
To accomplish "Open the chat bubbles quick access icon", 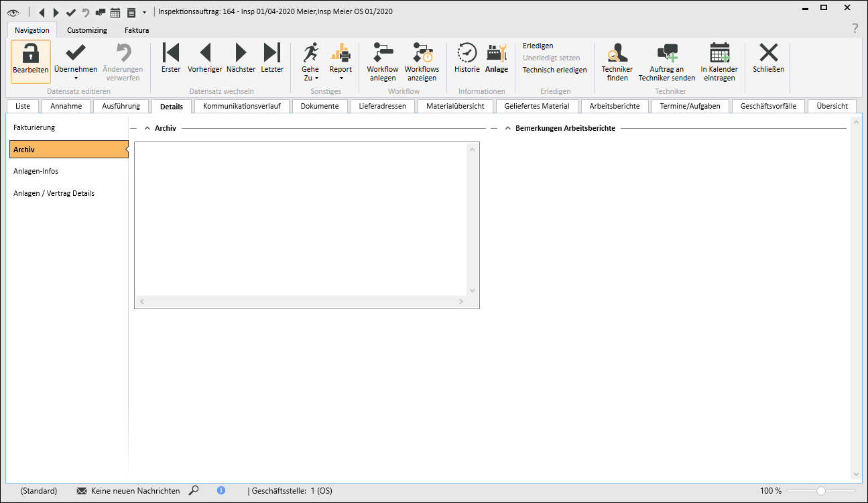I will pos(101,12).
